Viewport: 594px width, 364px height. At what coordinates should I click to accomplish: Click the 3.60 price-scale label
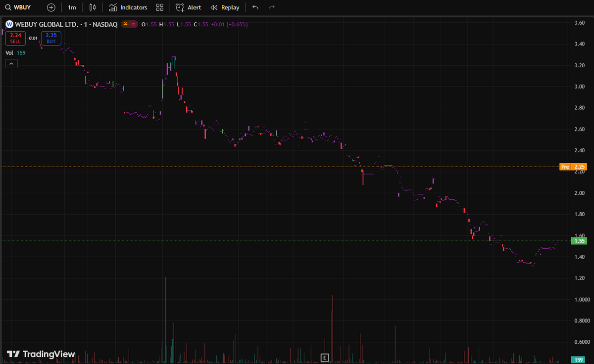(x=580, y=23)
